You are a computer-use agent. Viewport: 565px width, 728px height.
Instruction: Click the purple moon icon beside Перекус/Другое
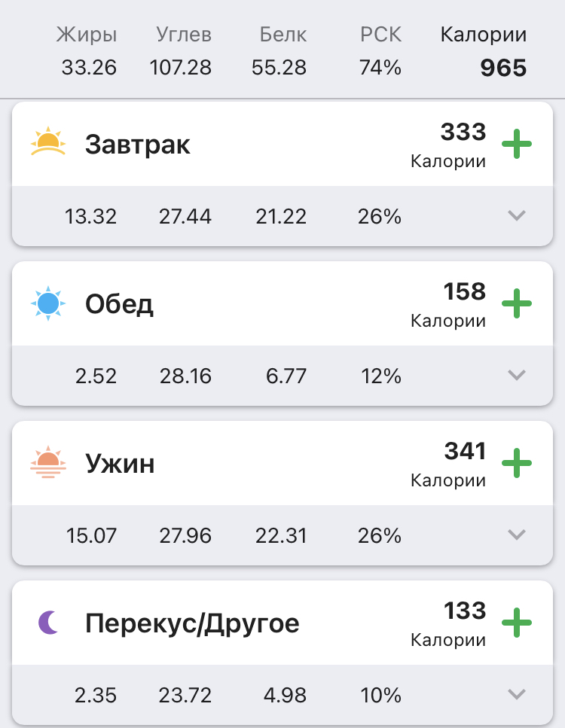click(48, 623)
